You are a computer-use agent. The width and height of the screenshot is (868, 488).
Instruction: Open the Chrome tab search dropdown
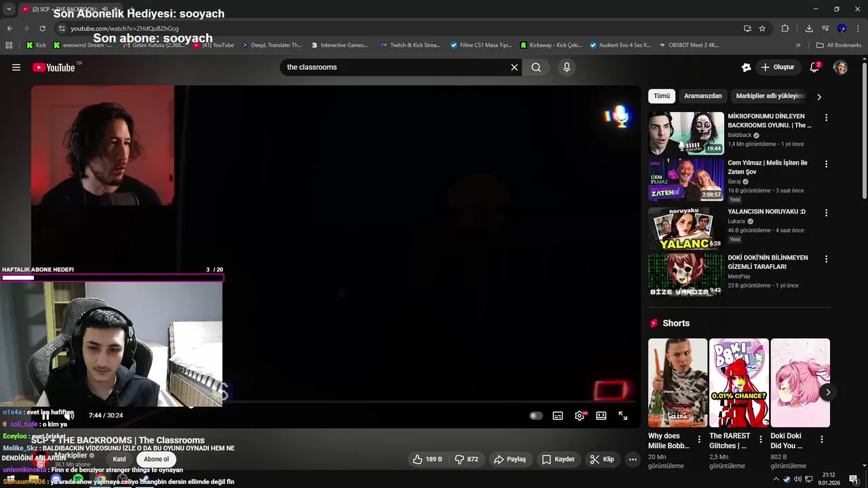(9, 9)
